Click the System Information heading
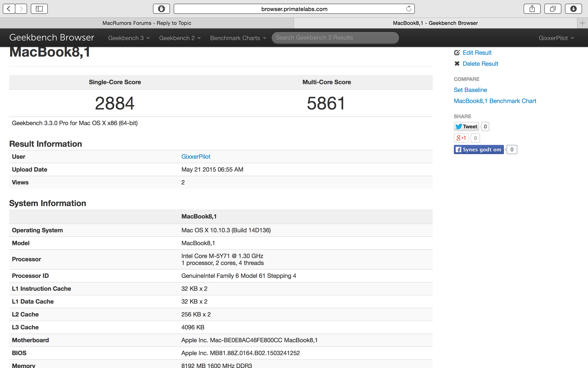 48,203
